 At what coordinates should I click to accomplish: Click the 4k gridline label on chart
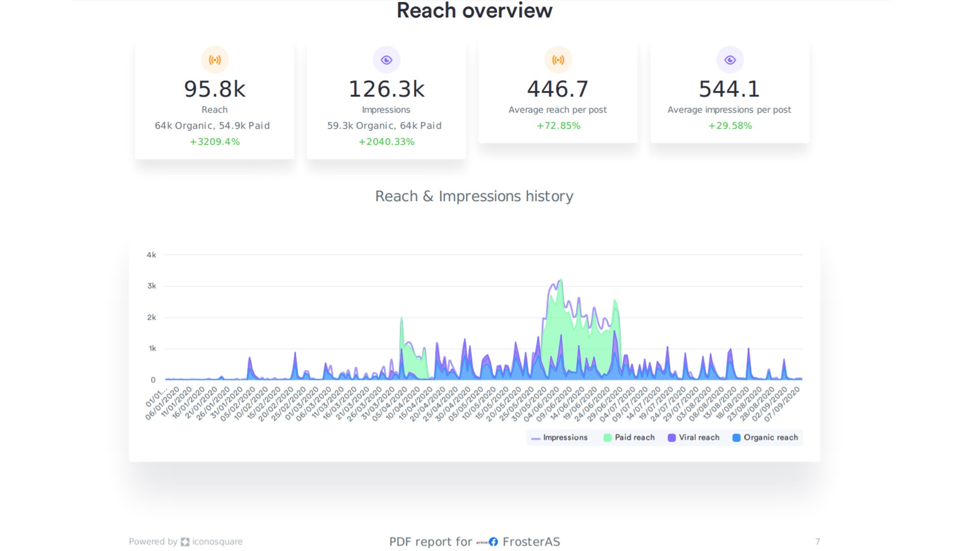point(152,255)
